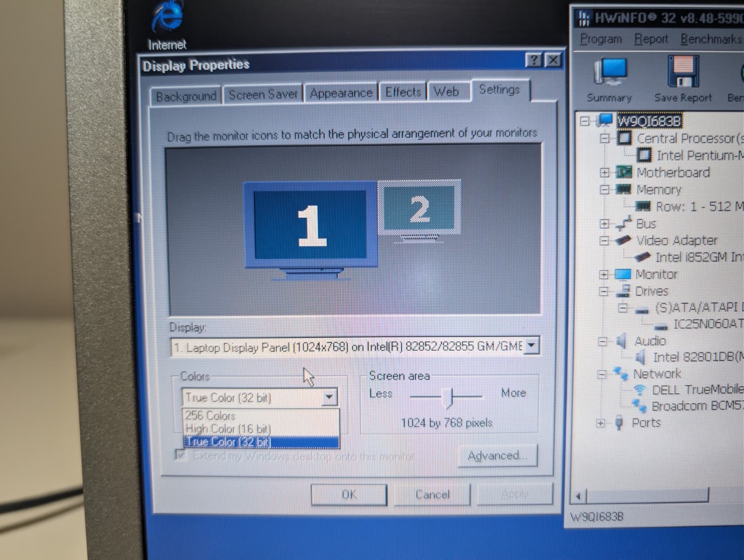The height and width of the screenshot is (560, 744).
Task: Click the Row 1 - 512 memory icon
Action: click(x=643, y=206)
